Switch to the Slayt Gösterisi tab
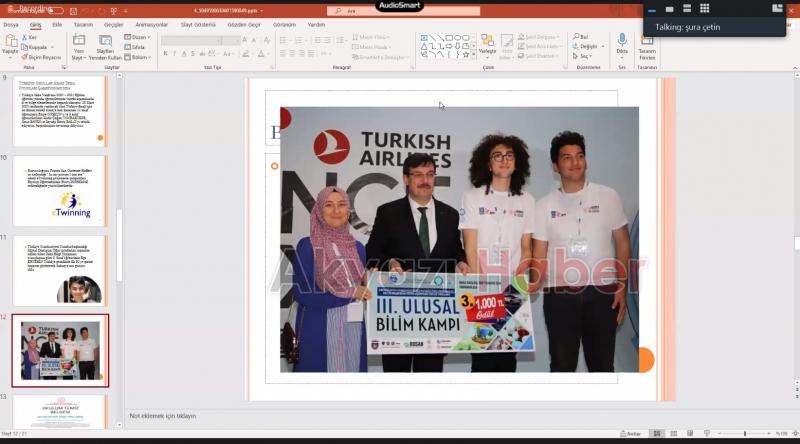Screen dimensions: 800x444 click(198, 24)
